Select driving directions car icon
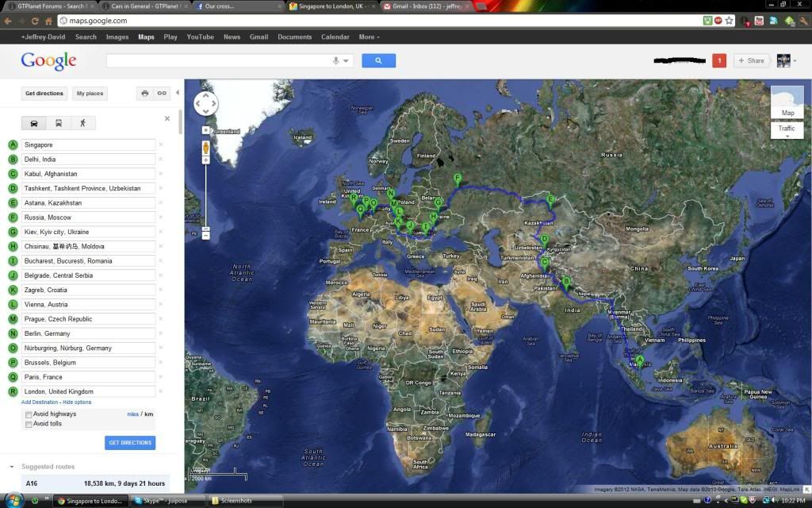This screenshot has height=508, width=812. (33, 123)
